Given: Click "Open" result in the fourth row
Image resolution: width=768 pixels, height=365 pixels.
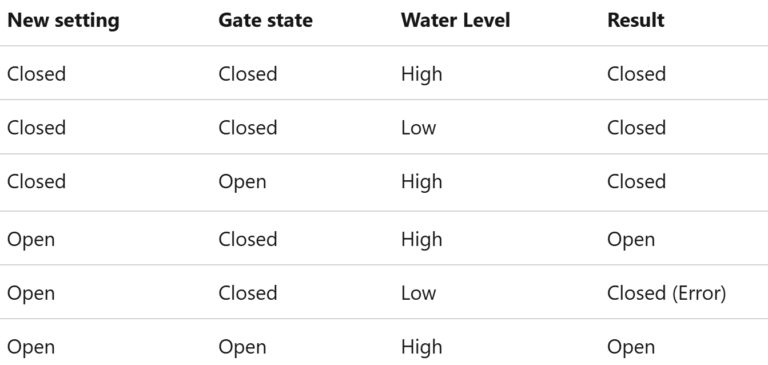Looking at the screenshot, I should click(x=631, y=240).
